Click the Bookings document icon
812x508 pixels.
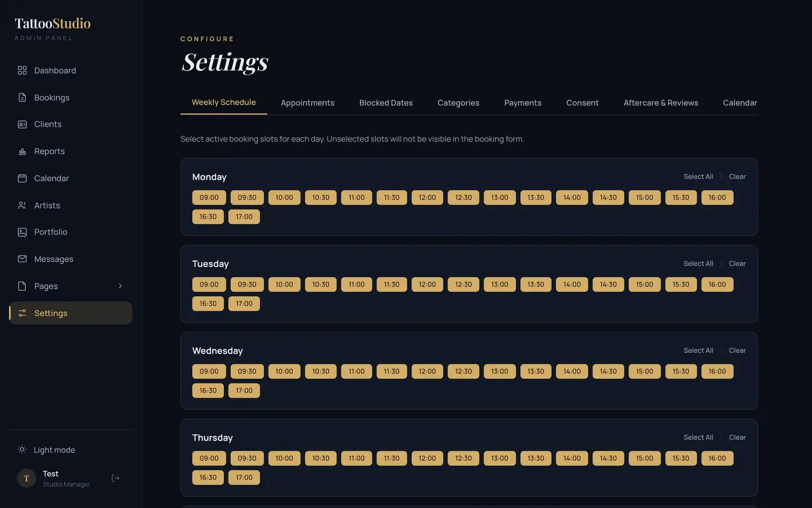coord(22,98)
